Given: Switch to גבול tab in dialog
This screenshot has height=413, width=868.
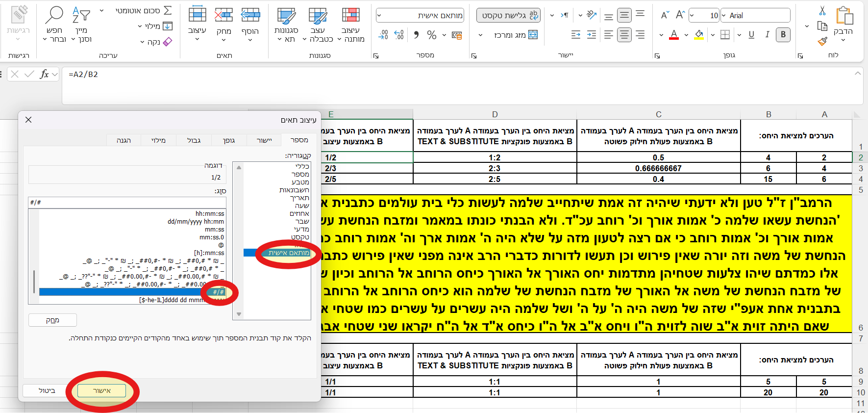Looking at the screenshot, I should pos(194,140).
